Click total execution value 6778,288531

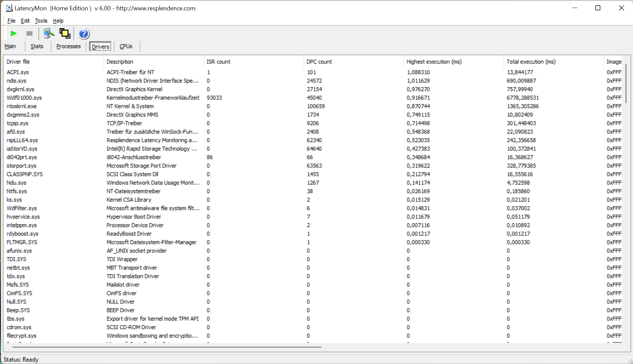(x=523, y=98)
